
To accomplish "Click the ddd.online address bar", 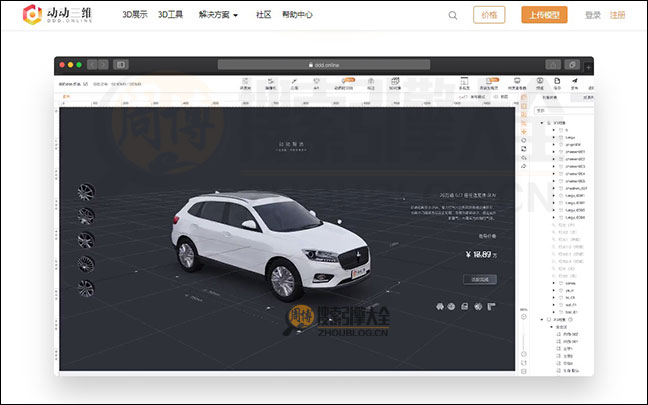I will pyautogui.click(x=324, y=65).
